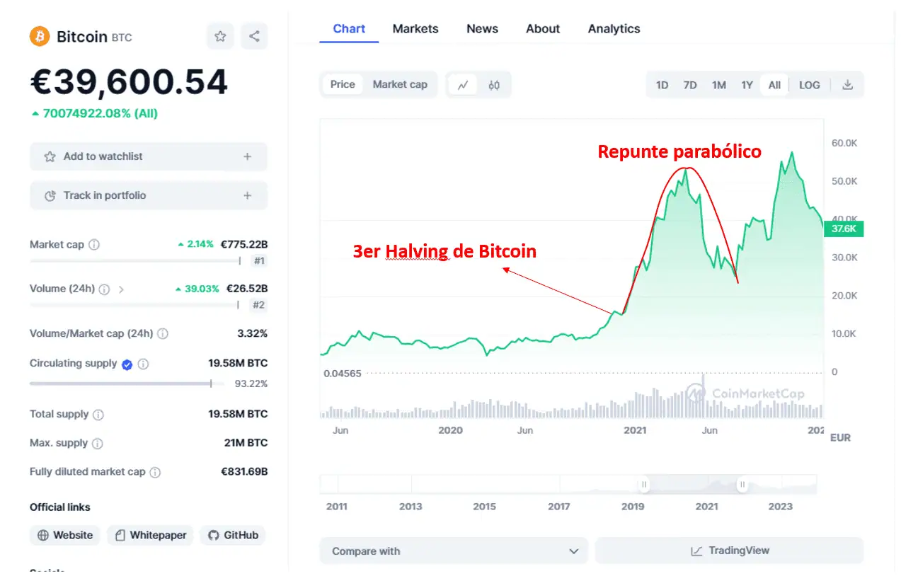The height and width of the screenshot is (588, 901).
Task: Click the Circulating supply progress bar
Action: [127, 384]
